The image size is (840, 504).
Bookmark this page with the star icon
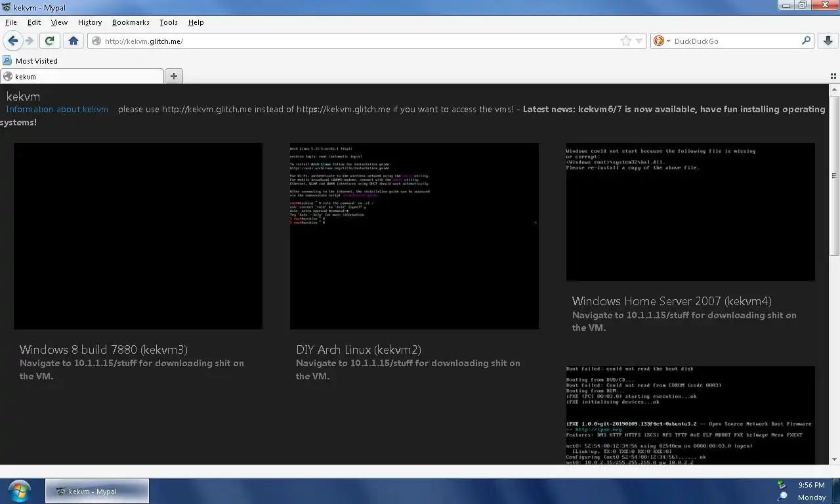pos(626,41)
